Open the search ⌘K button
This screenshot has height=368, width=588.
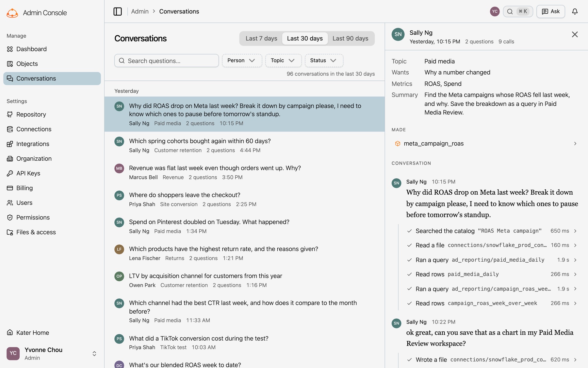click(518, 11)
